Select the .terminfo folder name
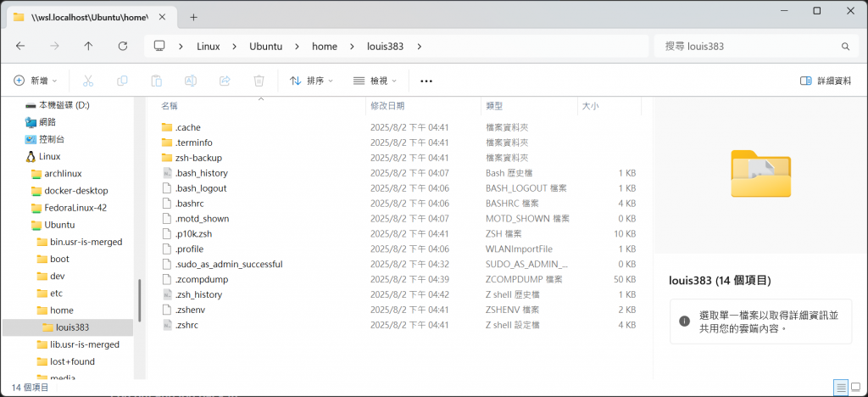868x397 pixels. [x=194, y=143]
